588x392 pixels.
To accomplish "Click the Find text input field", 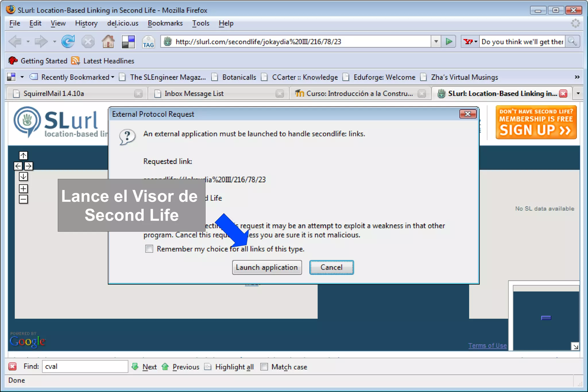I will click(85, 366).
